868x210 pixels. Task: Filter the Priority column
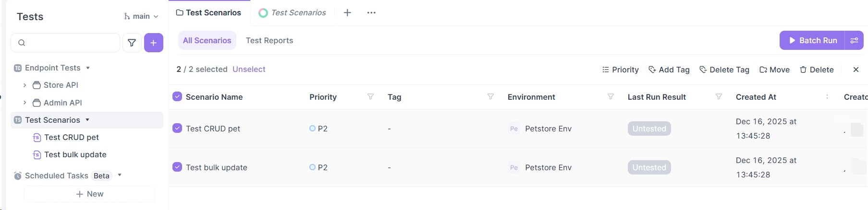point(370,97)
